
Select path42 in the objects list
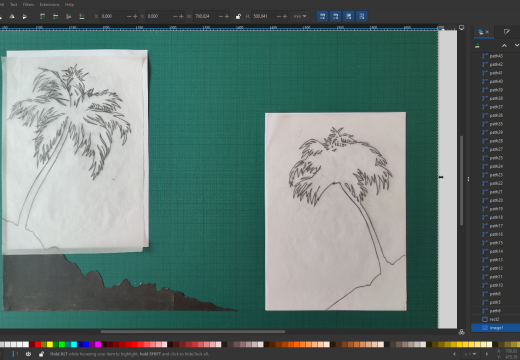[x=496, y=64]
